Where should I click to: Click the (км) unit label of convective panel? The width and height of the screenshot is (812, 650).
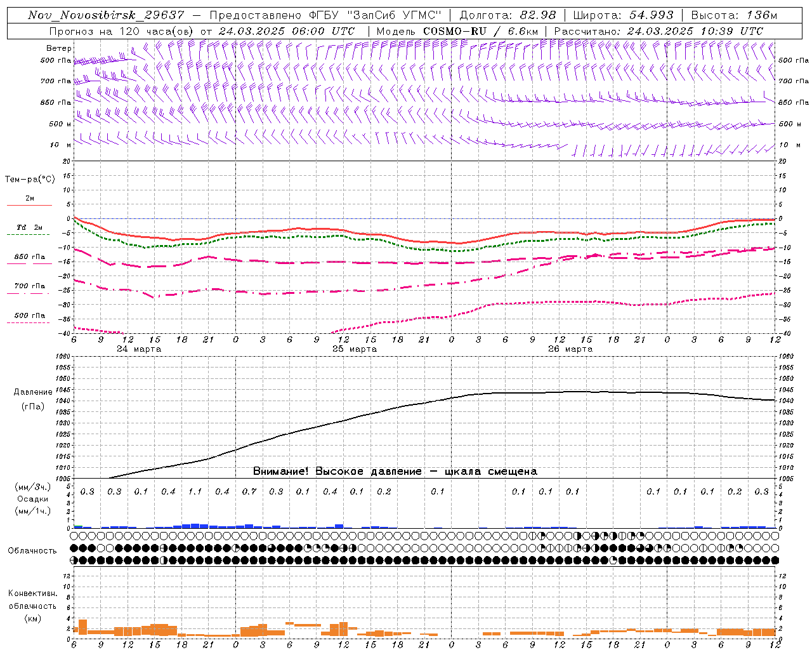click(x=33, y=618)
